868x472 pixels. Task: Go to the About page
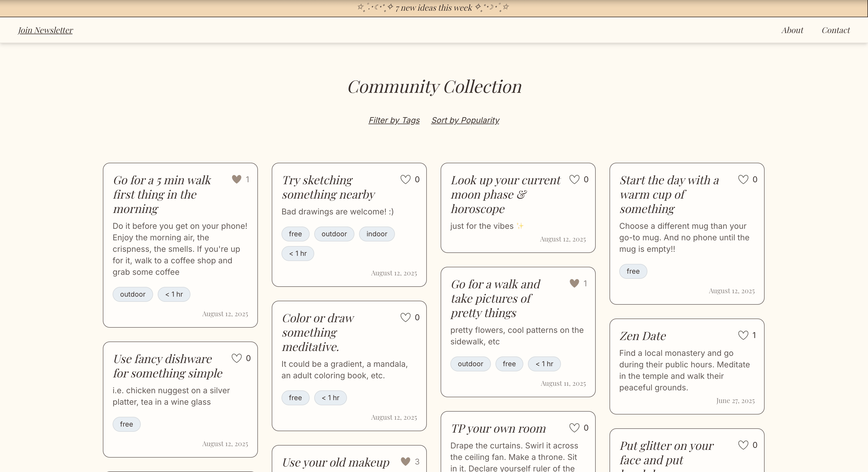[x=792, y=30]
